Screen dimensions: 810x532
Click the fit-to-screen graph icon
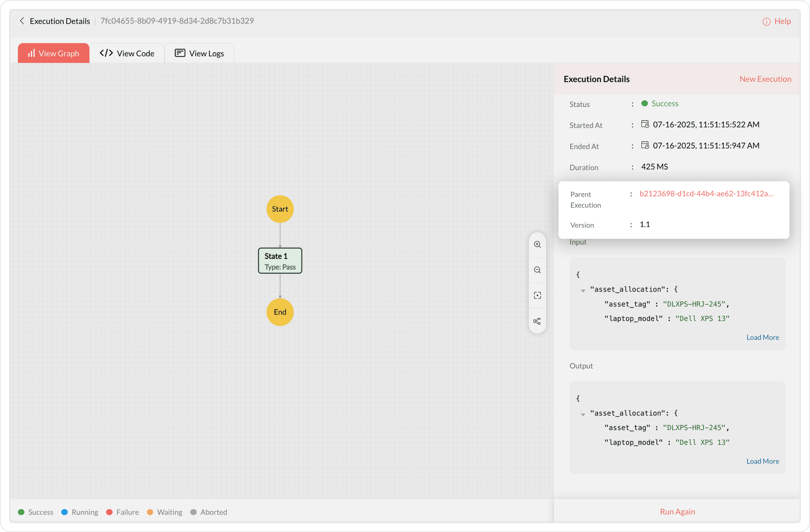537,295
